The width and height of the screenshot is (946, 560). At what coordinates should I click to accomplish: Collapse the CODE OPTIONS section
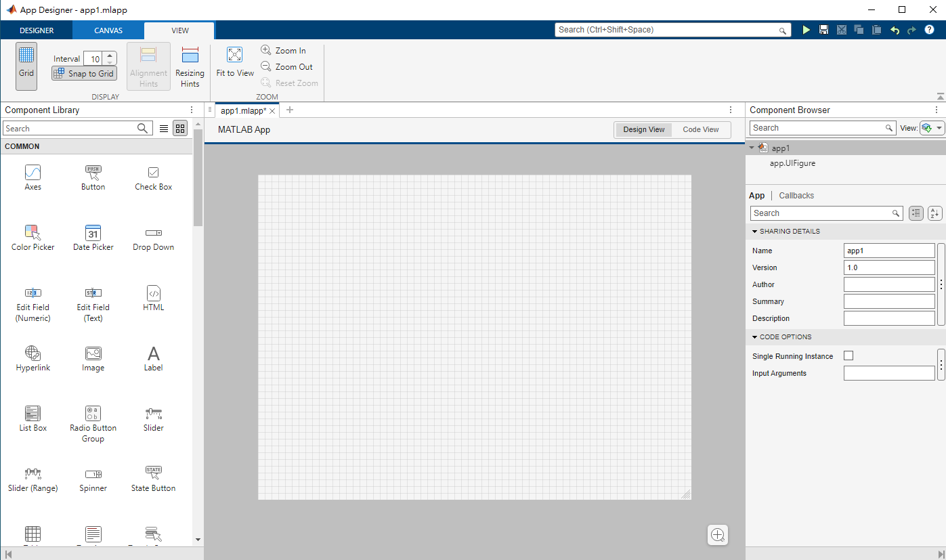coord(755,337)
